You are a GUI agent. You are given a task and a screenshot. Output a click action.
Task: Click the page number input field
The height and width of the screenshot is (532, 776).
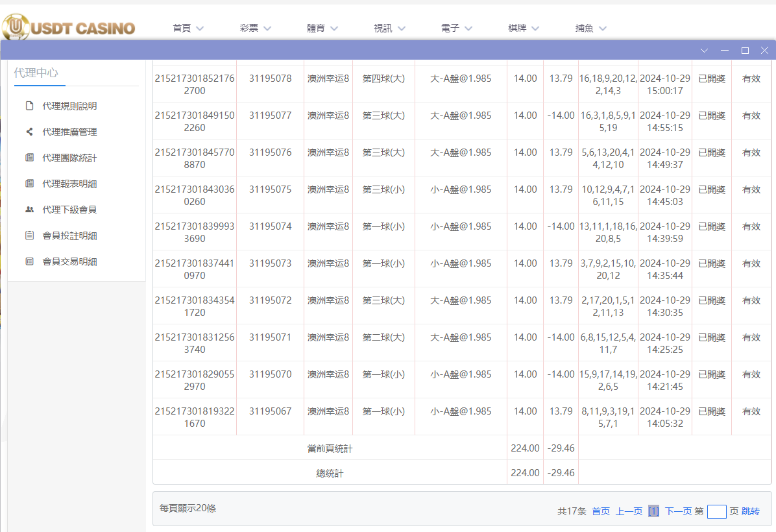[716, 512]
